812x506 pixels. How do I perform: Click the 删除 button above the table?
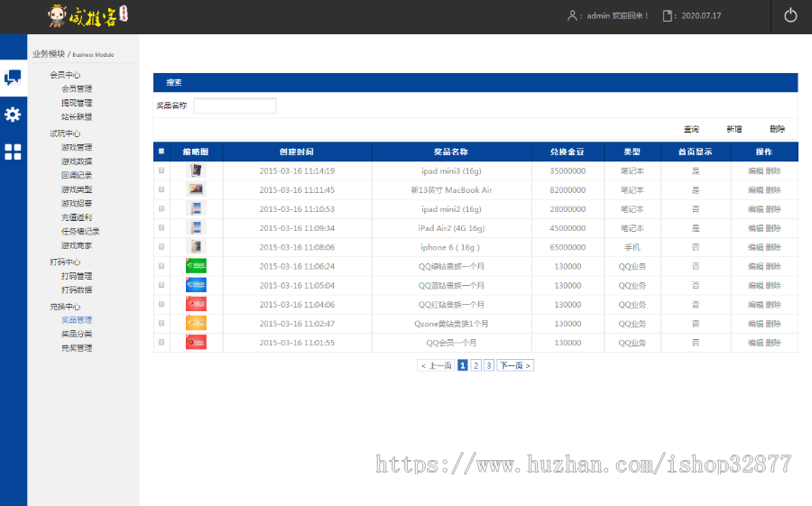tap(778, 129)
